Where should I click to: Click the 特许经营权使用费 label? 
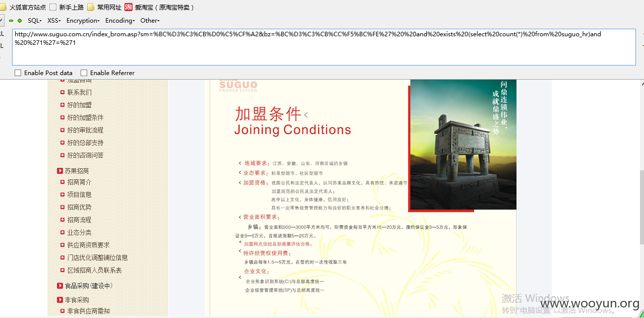267,253
